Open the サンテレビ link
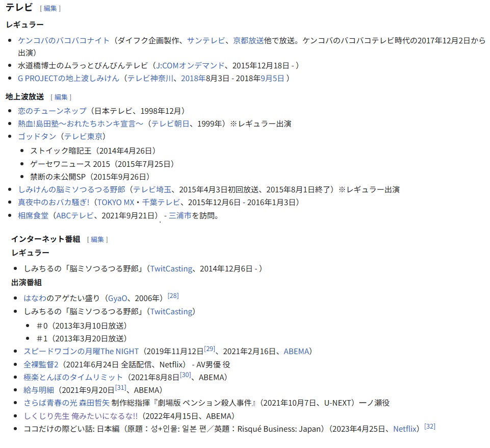 click(206, 41)
